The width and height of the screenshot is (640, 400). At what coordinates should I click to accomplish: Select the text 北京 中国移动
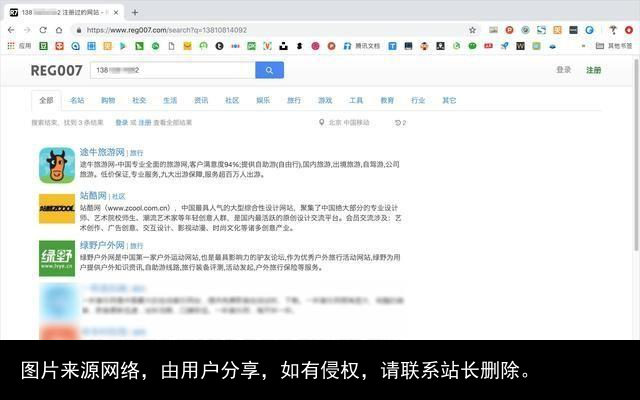tap(349, 122)
